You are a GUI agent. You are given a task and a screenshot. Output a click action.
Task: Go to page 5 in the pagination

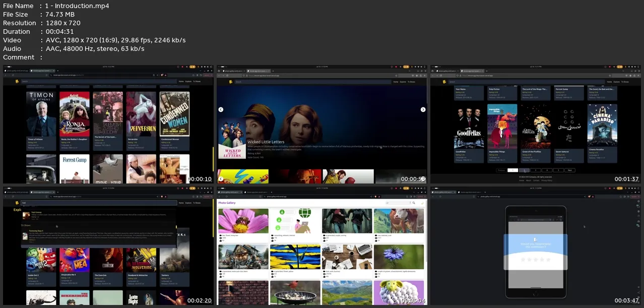pyautogui.click(x=558, y=170)
